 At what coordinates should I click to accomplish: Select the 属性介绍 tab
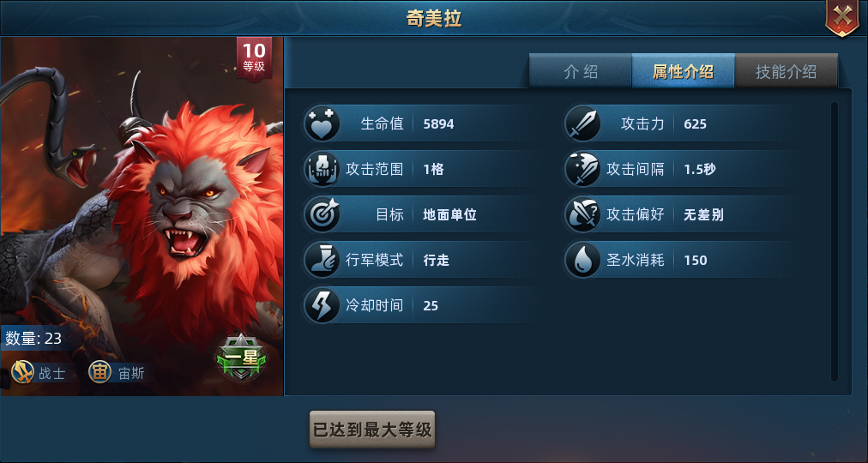tap(683, 71)
